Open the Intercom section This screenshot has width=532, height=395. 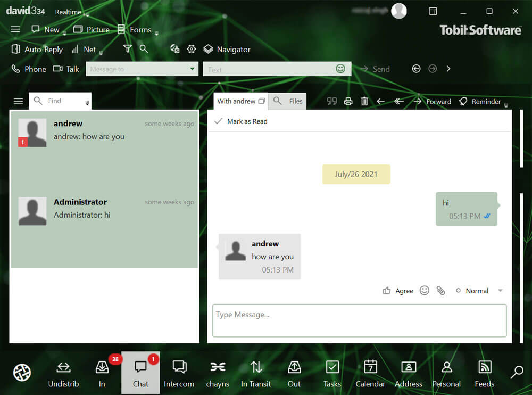(x=179, y=374)
